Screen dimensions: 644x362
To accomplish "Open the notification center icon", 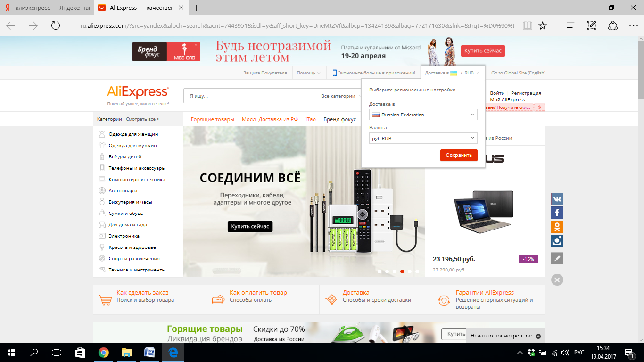I will [x=629, y=352].
